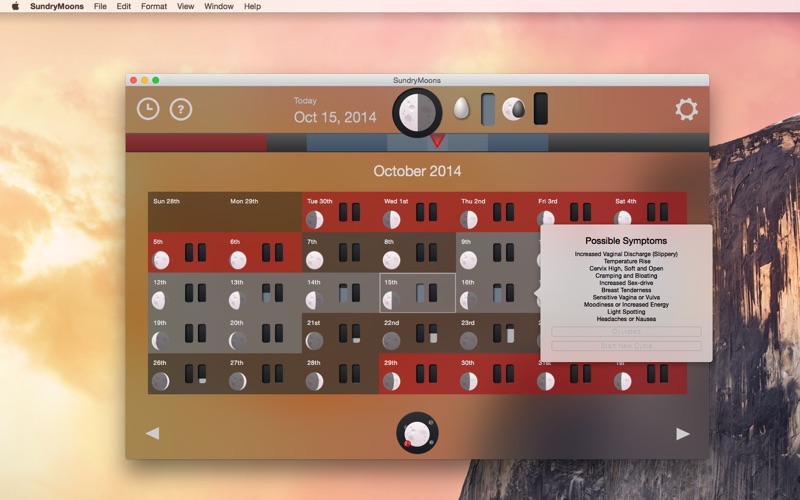Image resolution: width=800 pixels, height=500 pixels.
Task: Open settings with the gear icon
Action: click(686, 109)
